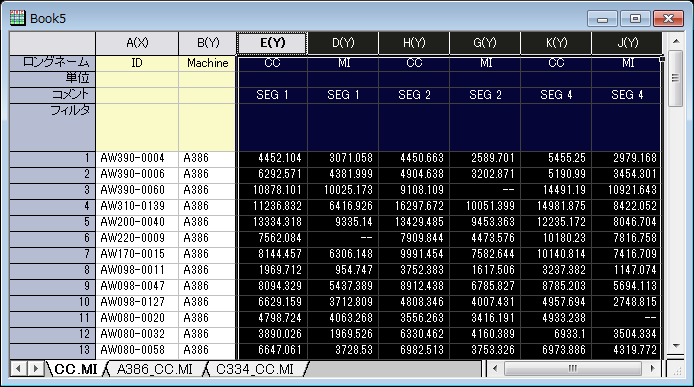Maximize the Book5 window
The height and width of the screenshot is (387, 694).
(x=635, y=19)
